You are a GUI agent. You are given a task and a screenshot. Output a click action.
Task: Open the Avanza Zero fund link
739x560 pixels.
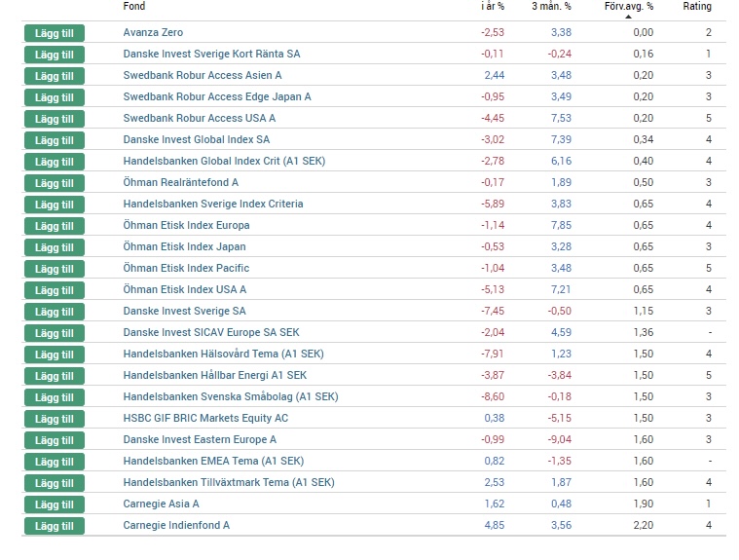pyautogui.click(x=153, y=33)
